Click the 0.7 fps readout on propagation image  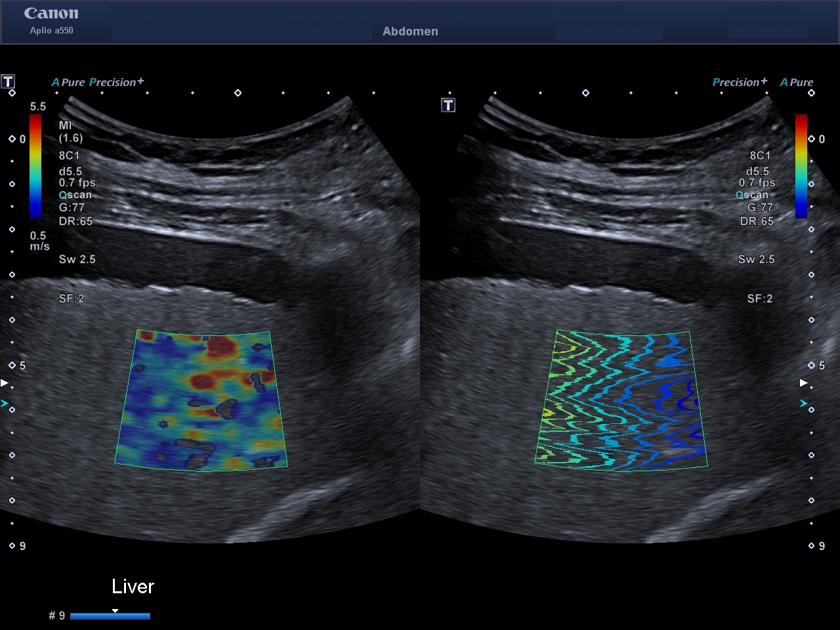point(757,182)
